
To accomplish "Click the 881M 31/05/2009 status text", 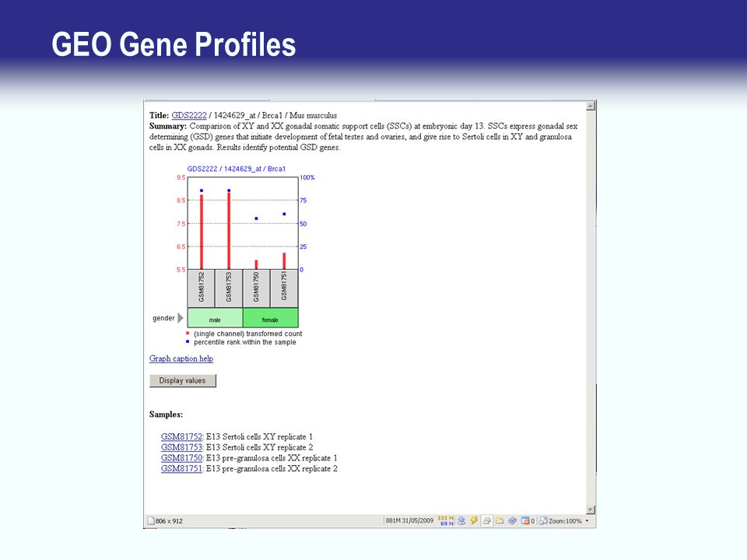I will point(409,520).
